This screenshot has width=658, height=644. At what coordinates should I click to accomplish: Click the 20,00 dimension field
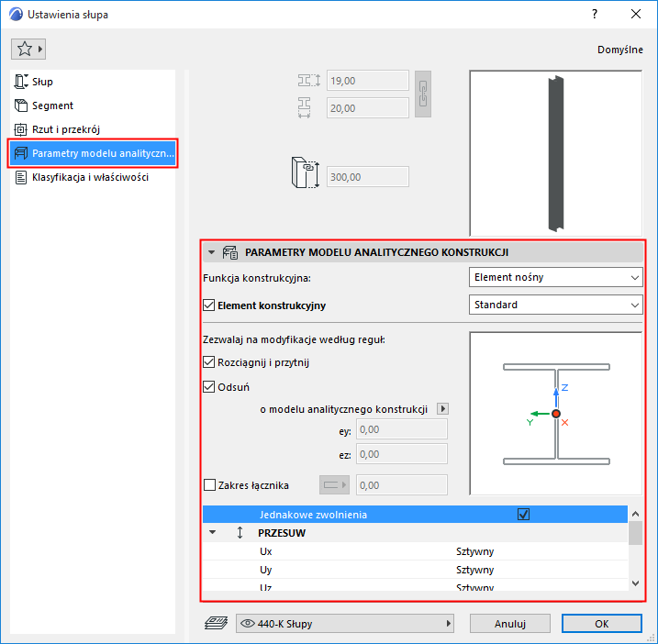click(x=368, y=108)
